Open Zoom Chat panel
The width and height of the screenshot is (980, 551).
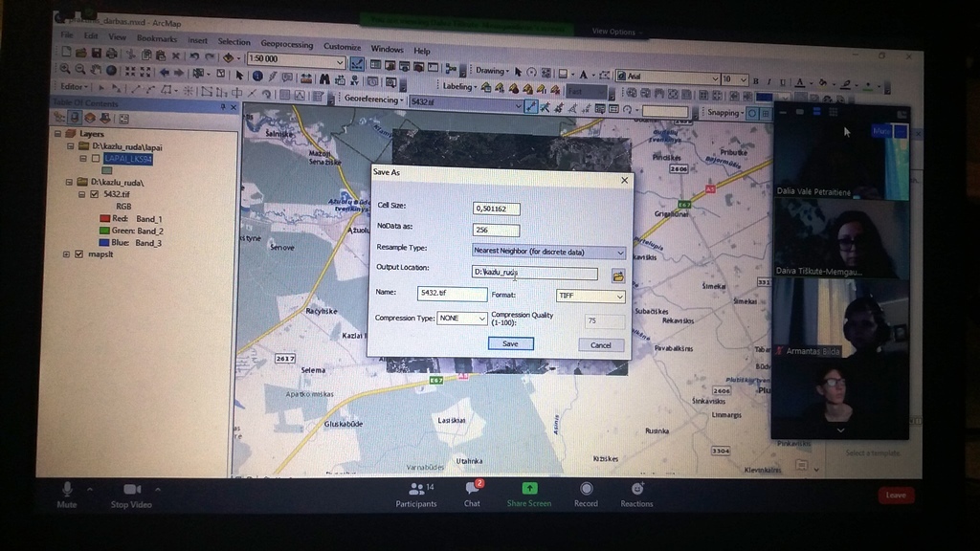click(473, 494)
